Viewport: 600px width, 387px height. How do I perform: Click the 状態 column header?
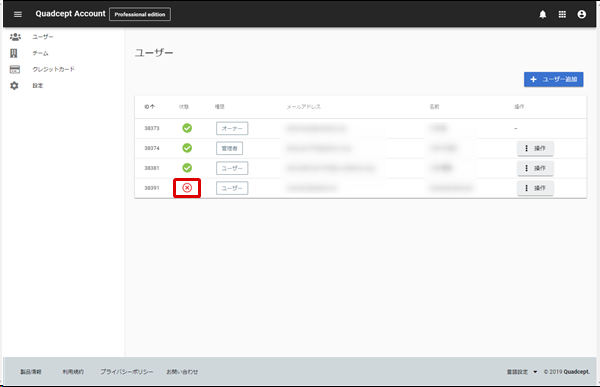click(x=184, y=107)
